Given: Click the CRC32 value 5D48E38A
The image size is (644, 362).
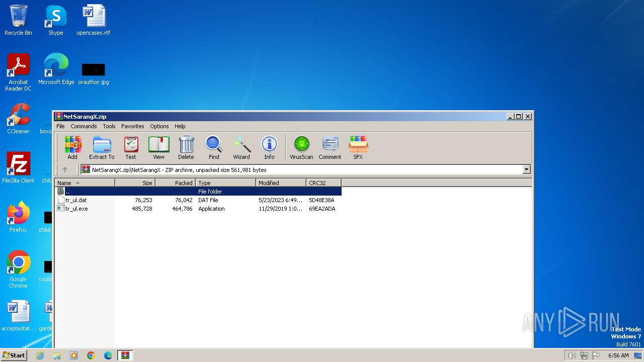Looking at the screenshot, I should (321, 200).
